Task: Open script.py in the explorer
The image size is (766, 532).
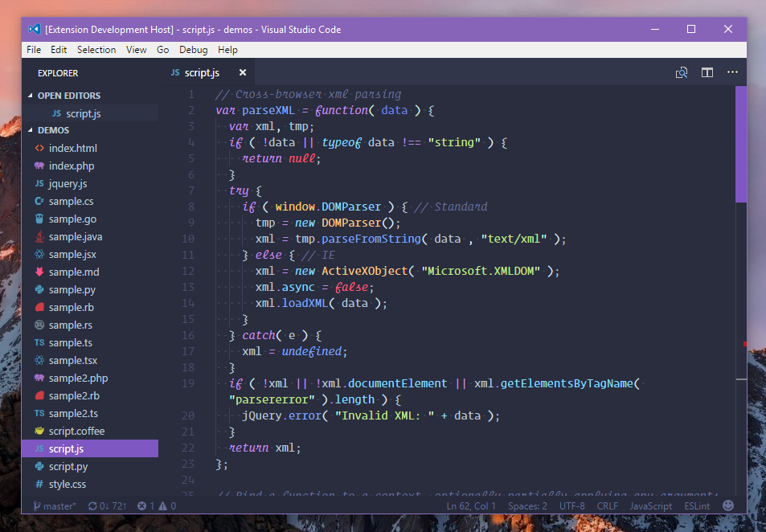Action: [x=90, y=467]
